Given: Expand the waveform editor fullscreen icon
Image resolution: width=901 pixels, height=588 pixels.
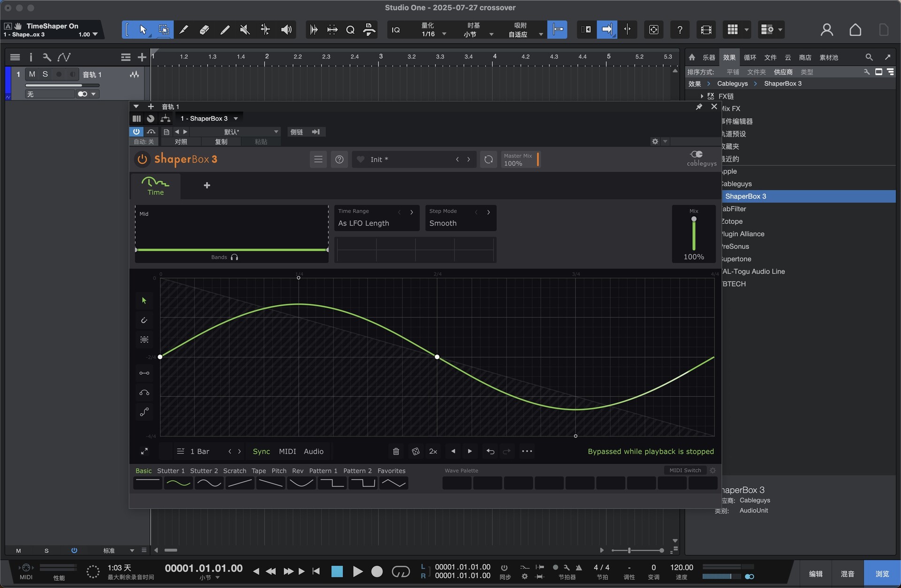Looking at the screenshot, I should [144, 451].
